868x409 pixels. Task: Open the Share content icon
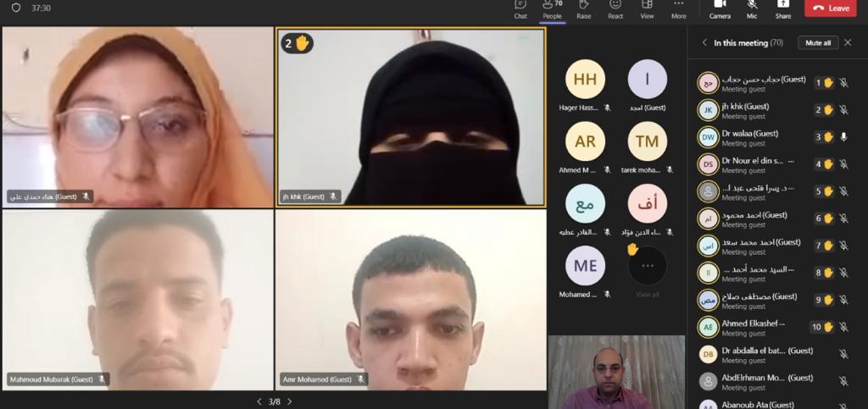(x=782, y=8)
